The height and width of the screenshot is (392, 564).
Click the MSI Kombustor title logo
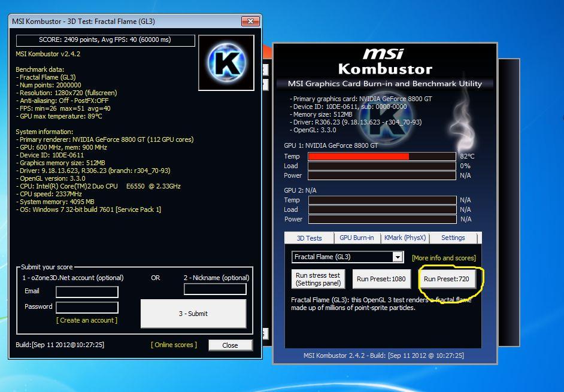pos(384,62)
